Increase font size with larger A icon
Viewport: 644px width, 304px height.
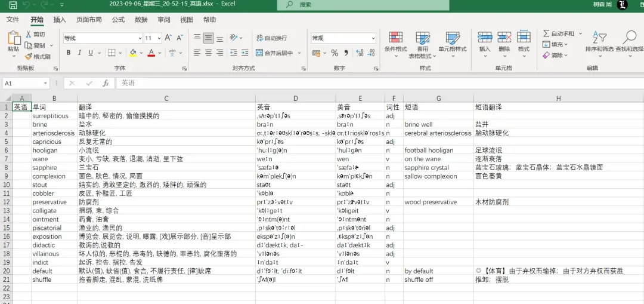tap(168, 38)
